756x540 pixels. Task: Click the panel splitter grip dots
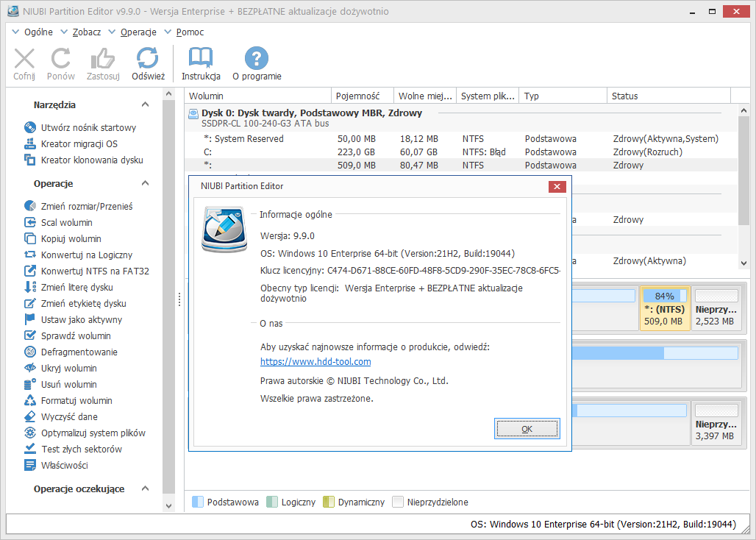coord(179,299)
